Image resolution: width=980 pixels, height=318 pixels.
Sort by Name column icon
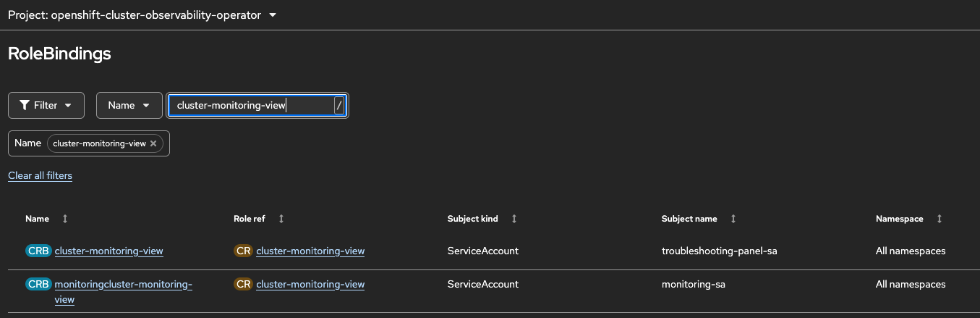point(65,219)
